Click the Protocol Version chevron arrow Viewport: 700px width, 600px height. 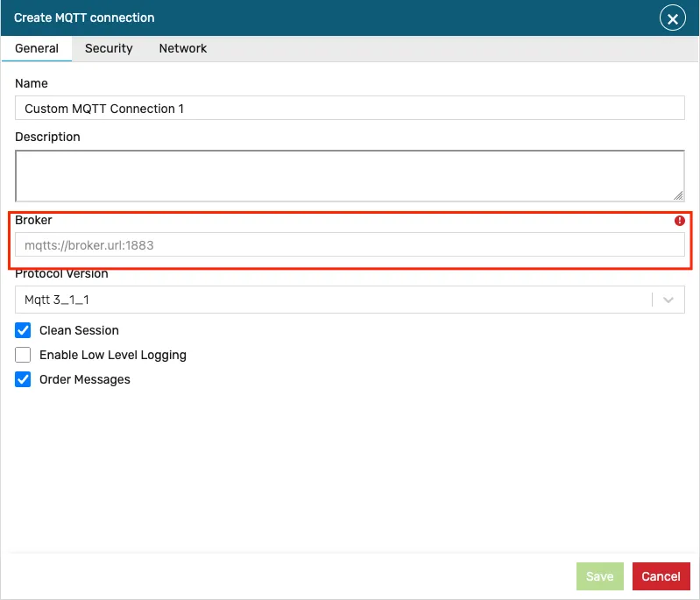pos(668,300)
